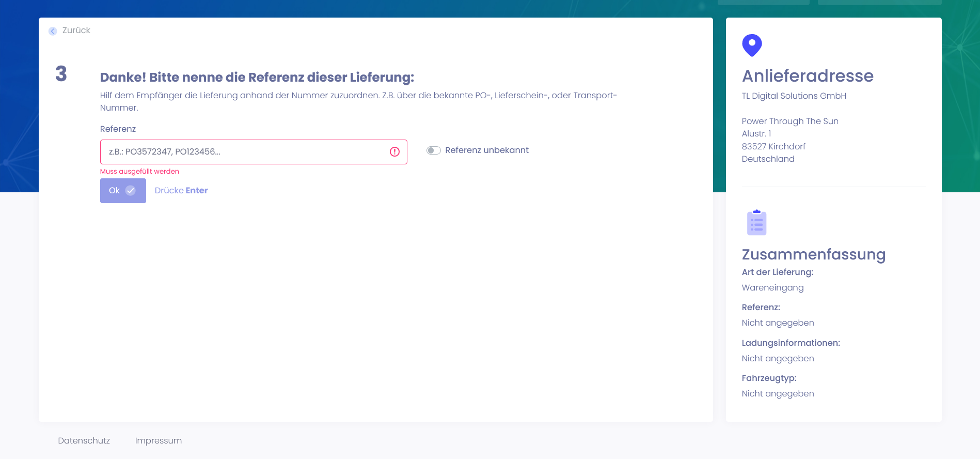980x459 pixels.
Task: Click Nicht angegeben under Fahrzeugtyp
Action: pos(778,394)
